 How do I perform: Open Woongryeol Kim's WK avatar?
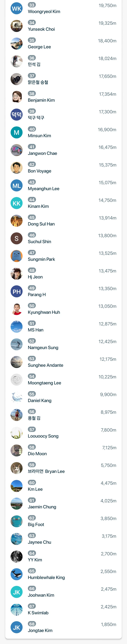16,8
